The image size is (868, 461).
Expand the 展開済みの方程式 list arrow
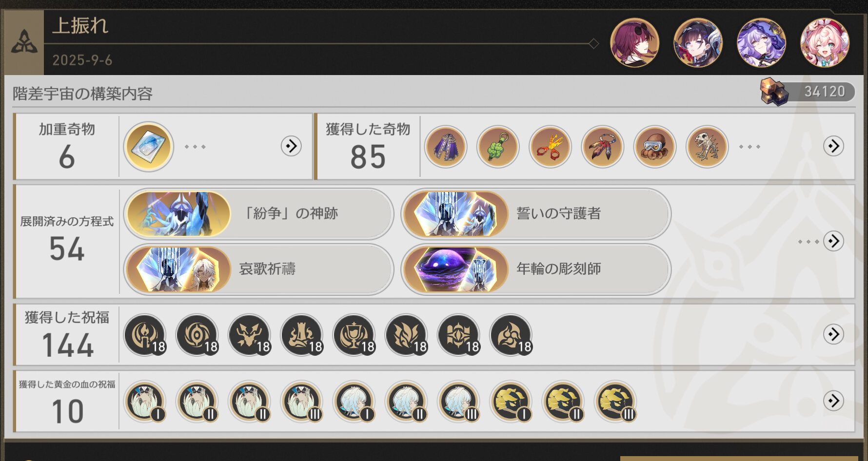[833, 241]
